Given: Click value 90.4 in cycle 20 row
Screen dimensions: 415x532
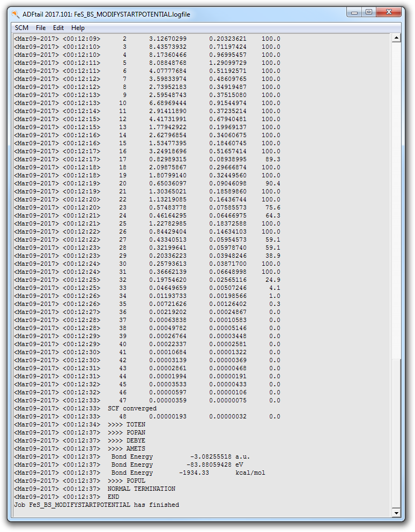Looking at the screenshot, I should [x=273, y=183].
